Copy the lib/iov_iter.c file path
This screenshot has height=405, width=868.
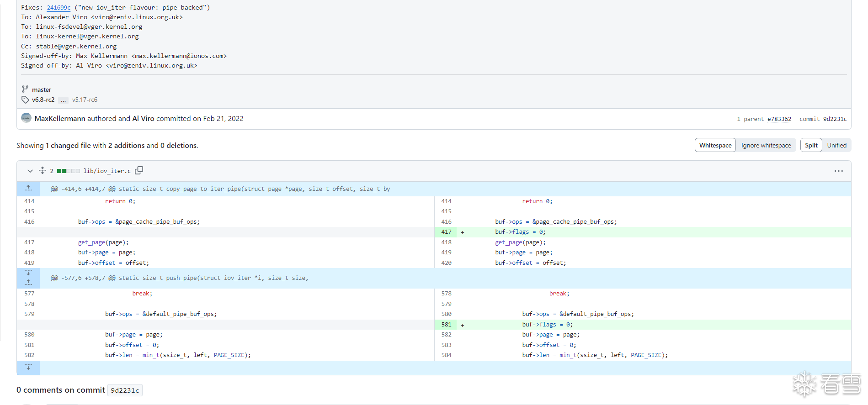tap(139, 170)
